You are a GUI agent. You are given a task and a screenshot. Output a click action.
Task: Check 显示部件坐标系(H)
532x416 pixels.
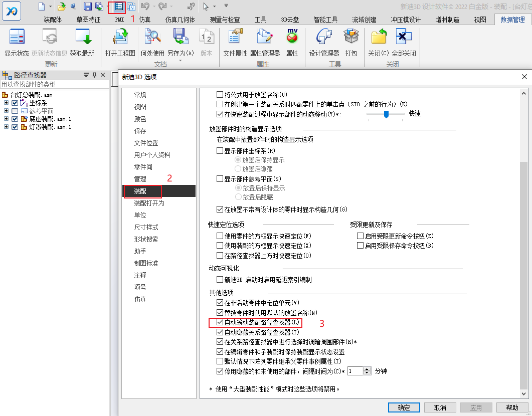click(220, 151)
